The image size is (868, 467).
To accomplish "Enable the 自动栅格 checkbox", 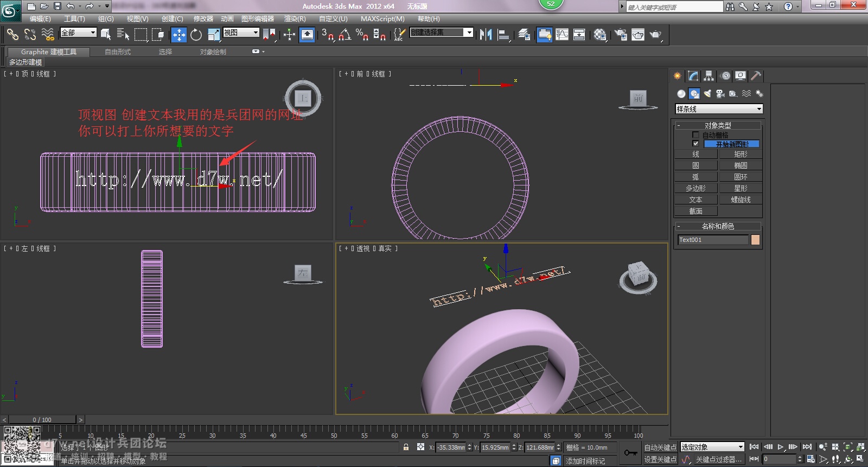I will (x=695, y=135).
